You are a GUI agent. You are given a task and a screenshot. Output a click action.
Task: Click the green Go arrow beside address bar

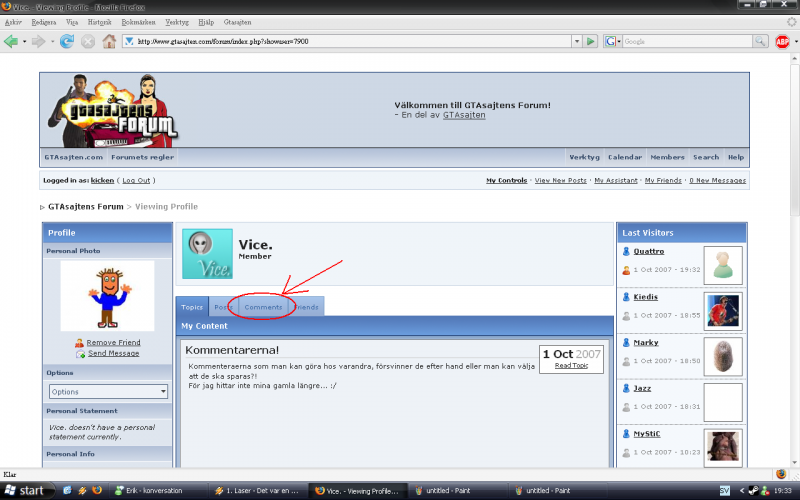[x=591, y=41]
